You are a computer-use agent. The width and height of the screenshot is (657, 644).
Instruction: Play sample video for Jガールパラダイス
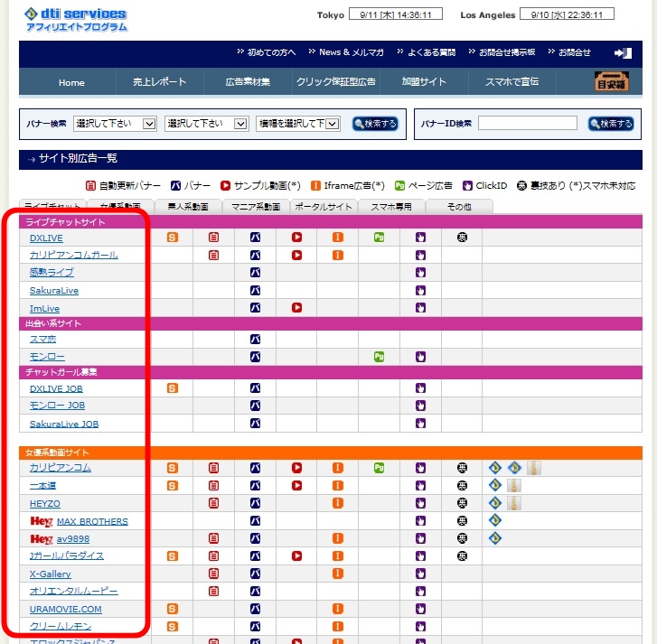[296, 555]
